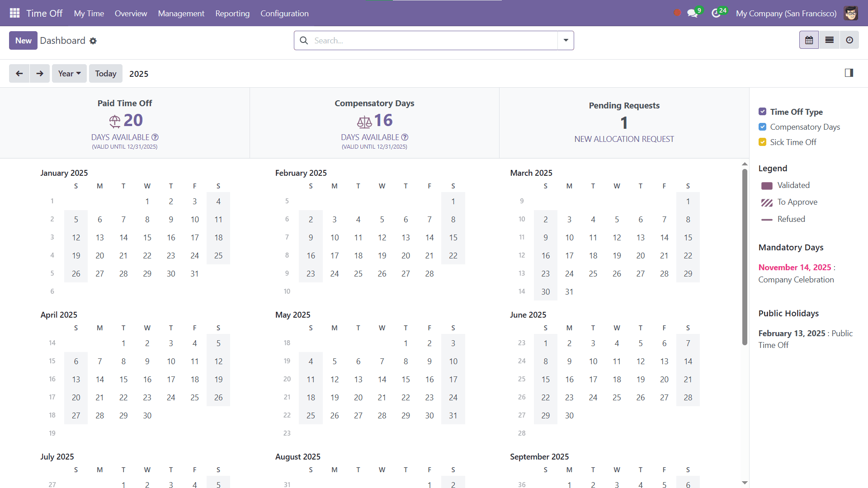The width and height of the screenshot is (868, 488).
Task: Open the activities clock notifications
Action: coord(717,13)
